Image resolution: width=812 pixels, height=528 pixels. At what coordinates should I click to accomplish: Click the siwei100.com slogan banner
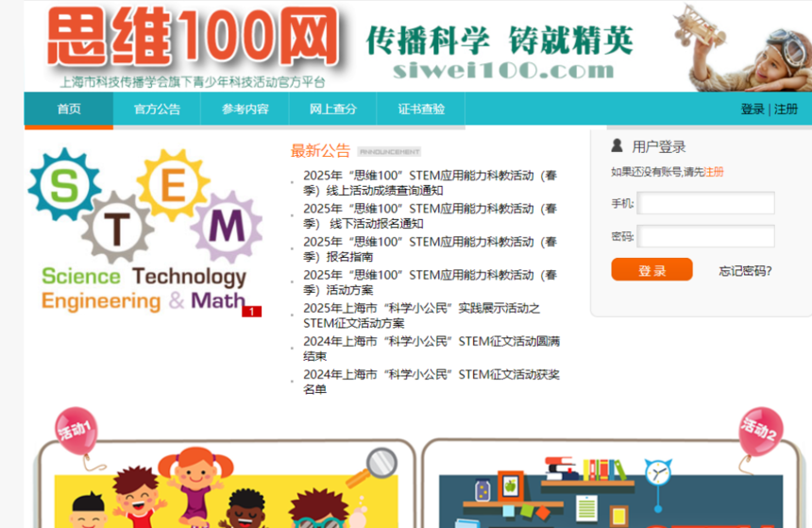[x=499, y=52]
